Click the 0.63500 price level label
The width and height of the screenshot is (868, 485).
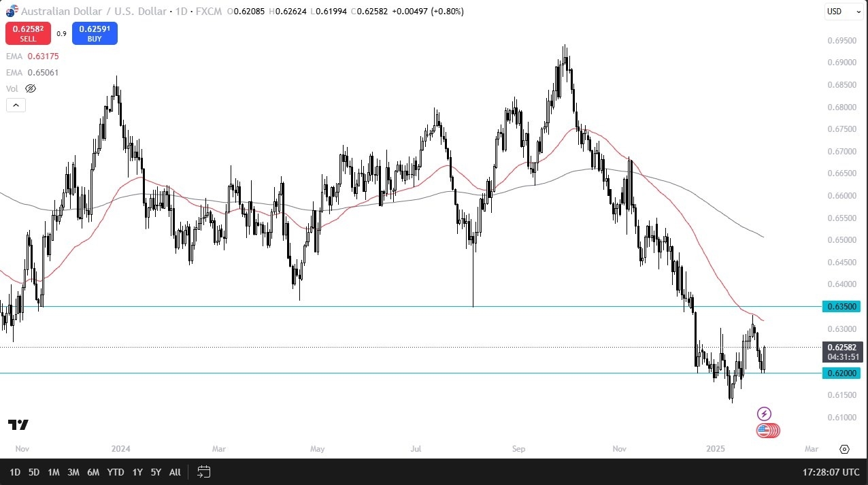[x=841, y=307]
